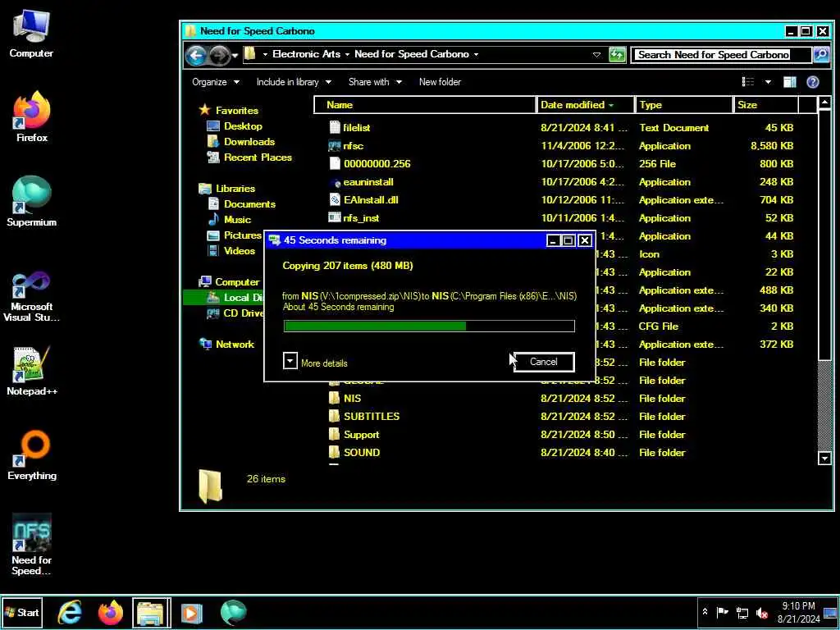The height and width of the screenshot is (630, 840).
Task: Click the search magnifier icon
Action: point(820,55)
